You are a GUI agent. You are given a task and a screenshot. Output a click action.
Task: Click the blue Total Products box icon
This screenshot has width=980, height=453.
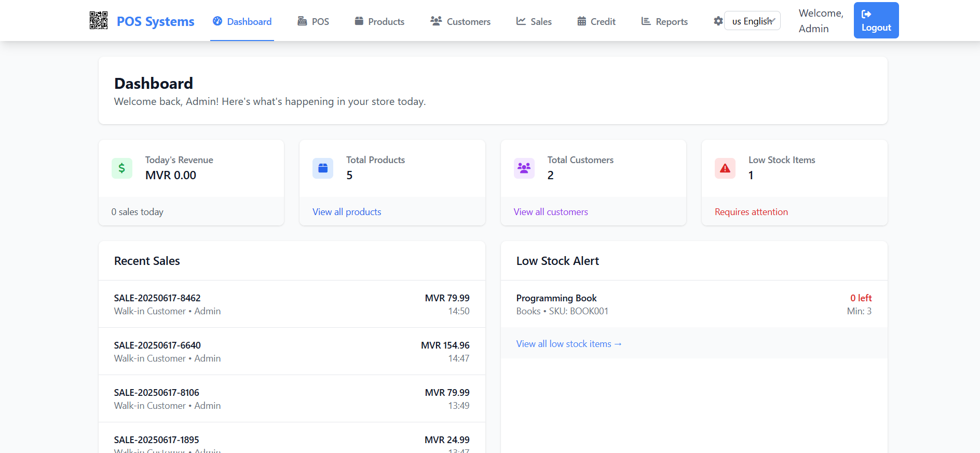click(323, 168)
